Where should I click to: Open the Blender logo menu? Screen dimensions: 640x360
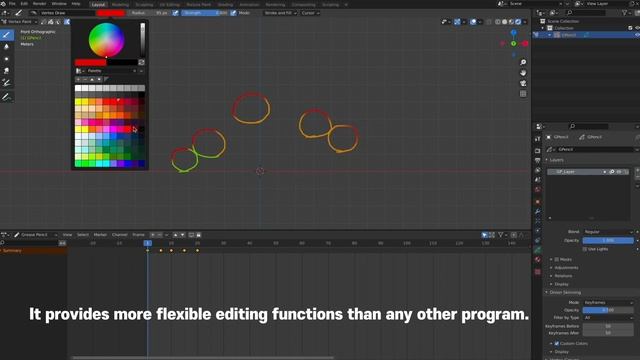click(x=4, y=4)
